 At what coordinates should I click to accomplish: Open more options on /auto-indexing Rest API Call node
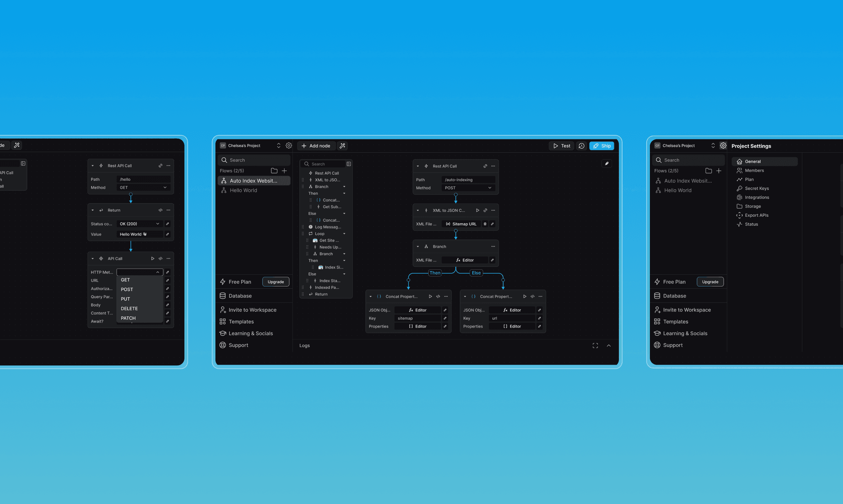point(493,166)
